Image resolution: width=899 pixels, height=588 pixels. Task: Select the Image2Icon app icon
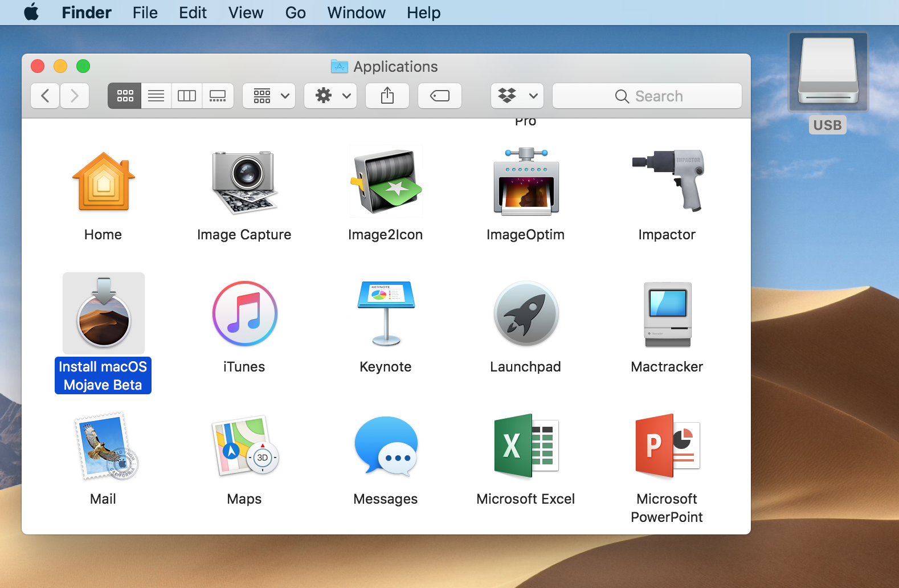(x=386, y=182)
